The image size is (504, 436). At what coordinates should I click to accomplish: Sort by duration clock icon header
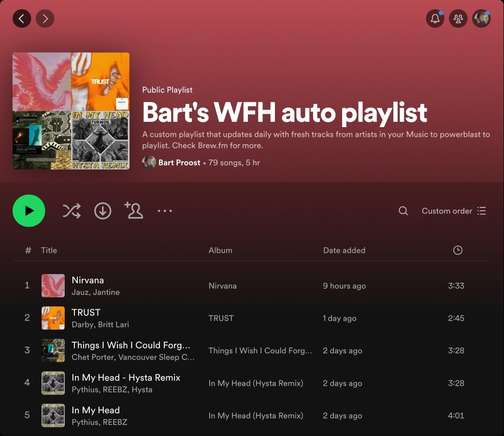tap(458, 250)
